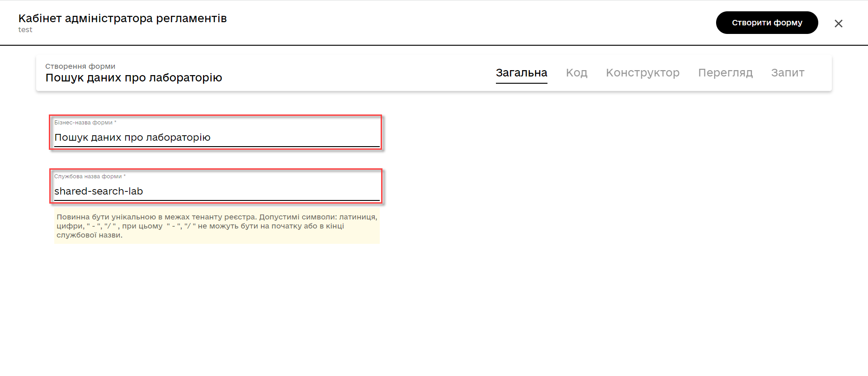Open the Код tab
Viewport: 868px width, 376px height.
[576, 73]
